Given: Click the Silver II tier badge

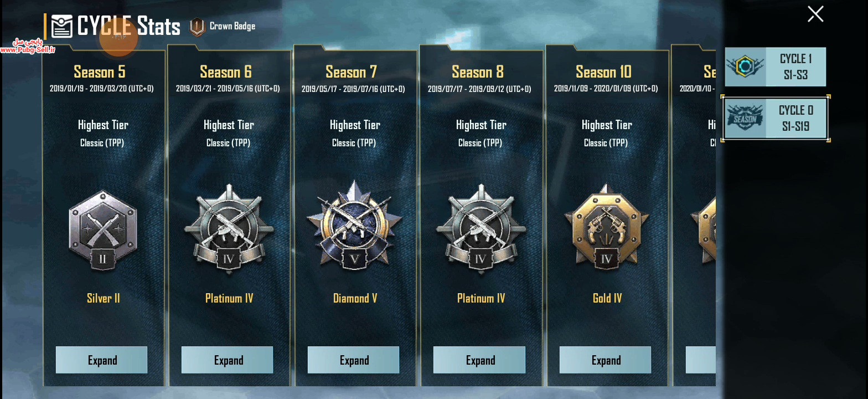Looking at the screenshot, I should pyautogui.click(x=103, y=231).
